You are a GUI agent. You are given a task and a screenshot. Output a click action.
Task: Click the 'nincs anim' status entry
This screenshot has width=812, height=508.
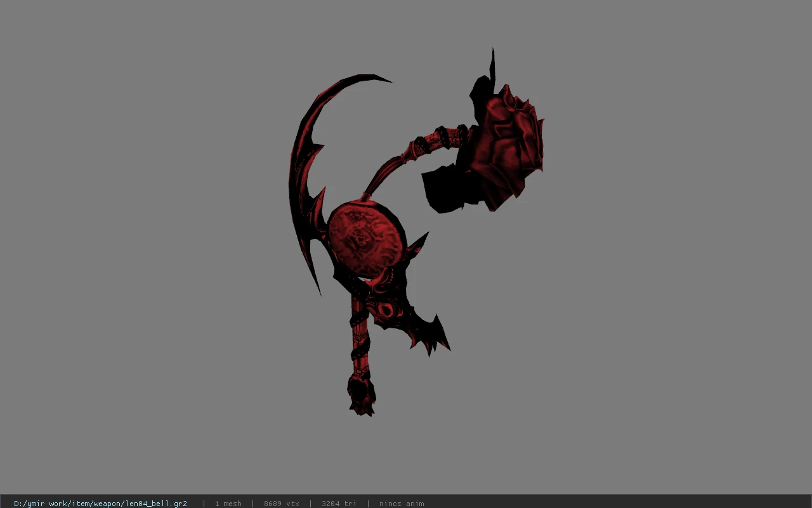pos(402,504)
